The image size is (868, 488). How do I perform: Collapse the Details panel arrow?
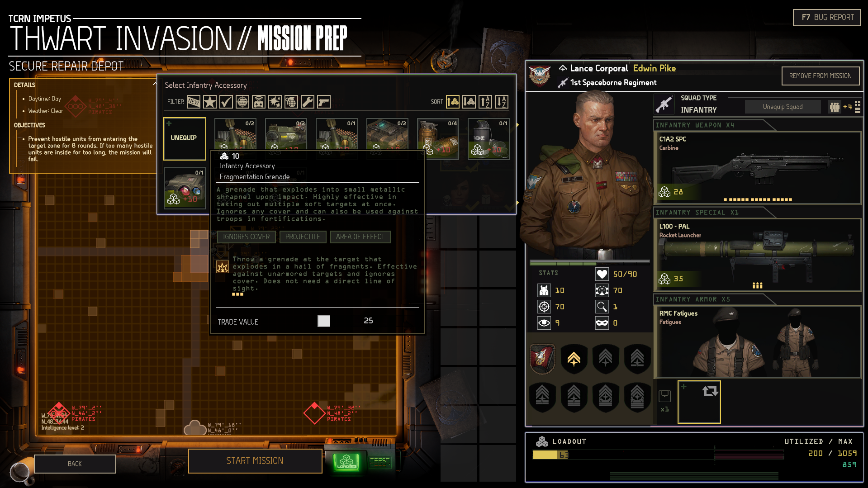pos(155,84)
